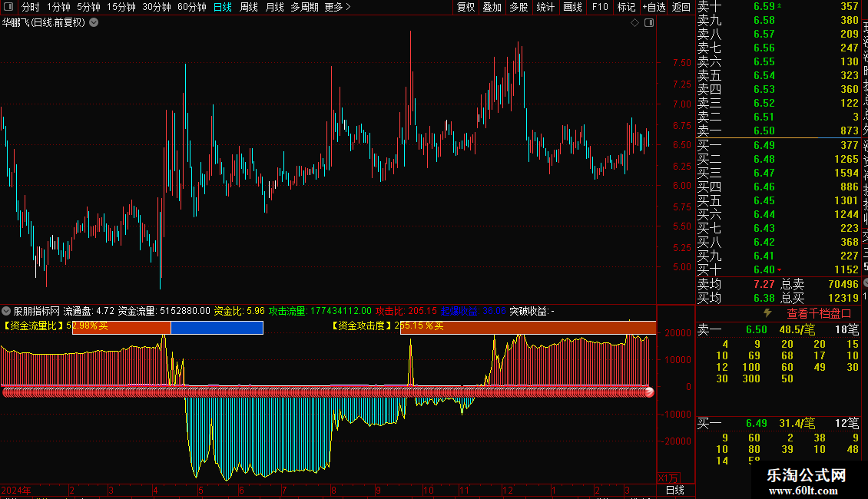Click the 标记 mark button

(x=627, y=7)
